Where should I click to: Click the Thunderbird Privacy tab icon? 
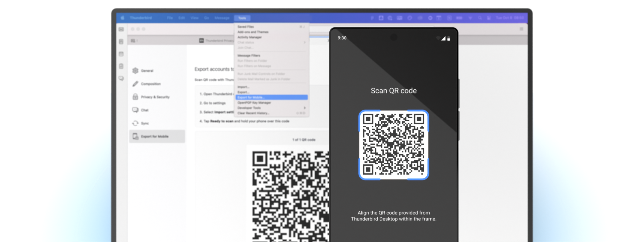click(x=201, y=40)
